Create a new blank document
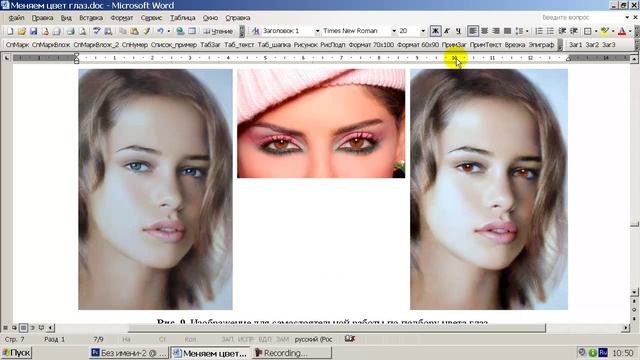 (x=10, y=31)
